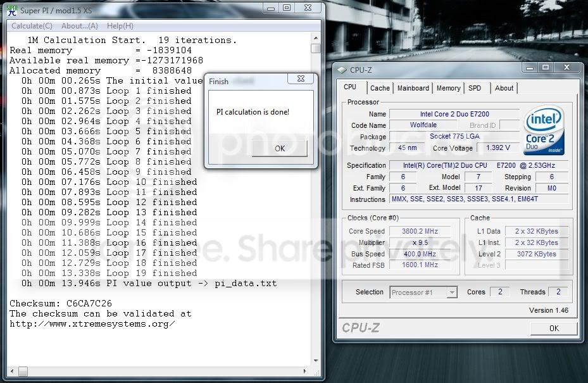The image size is (588, 383).
Task: Click the Name field Intel Core 2 Duo E7200
Action: pyautogui.click(x=454, y=114)
